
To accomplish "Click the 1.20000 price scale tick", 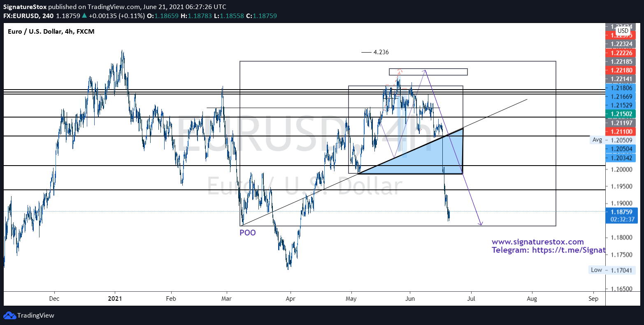I will click(621, 169).
